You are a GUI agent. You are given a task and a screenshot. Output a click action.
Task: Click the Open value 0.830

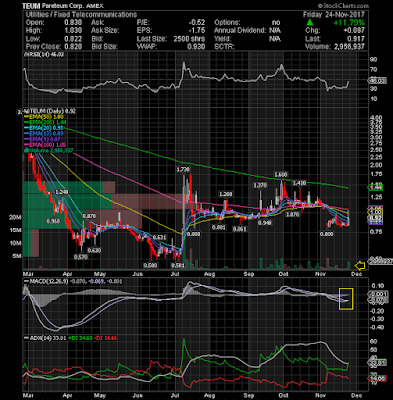click(73, 22)
